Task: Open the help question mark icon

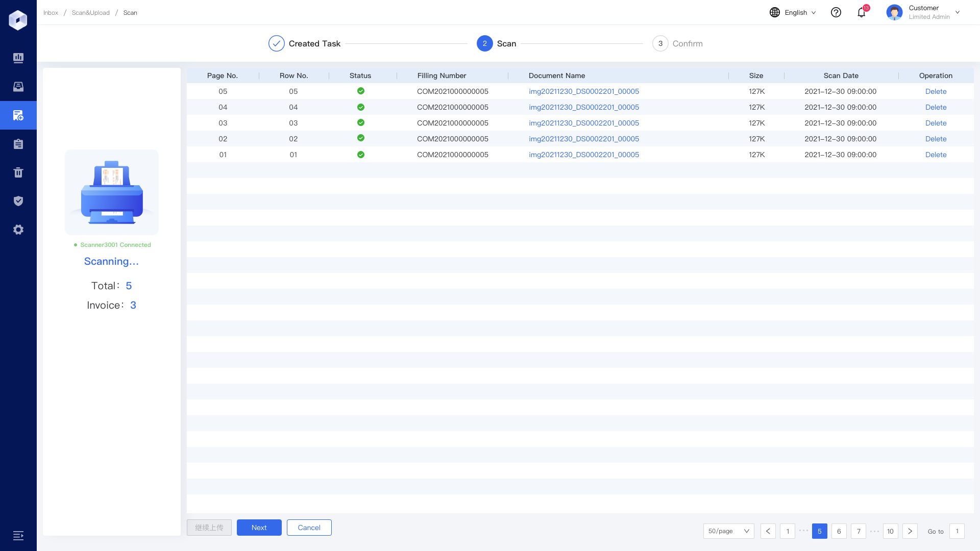Action: tap(836, 12)
